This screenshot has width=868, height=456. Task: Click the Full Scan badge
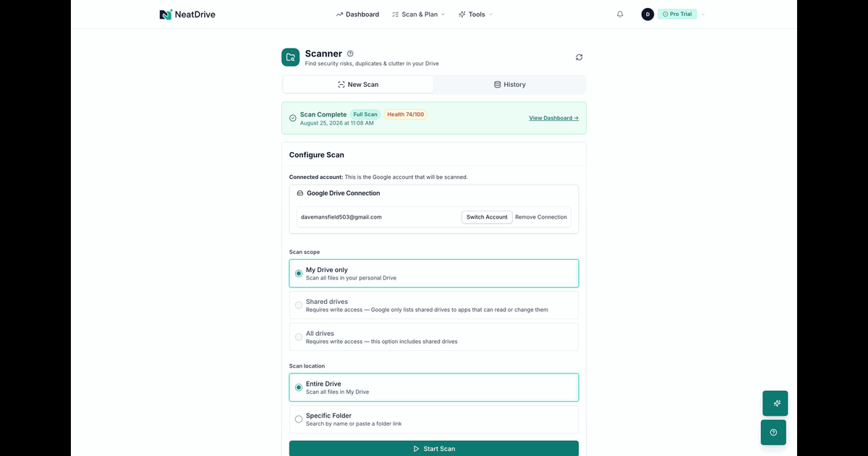click(x=365, y=114)
